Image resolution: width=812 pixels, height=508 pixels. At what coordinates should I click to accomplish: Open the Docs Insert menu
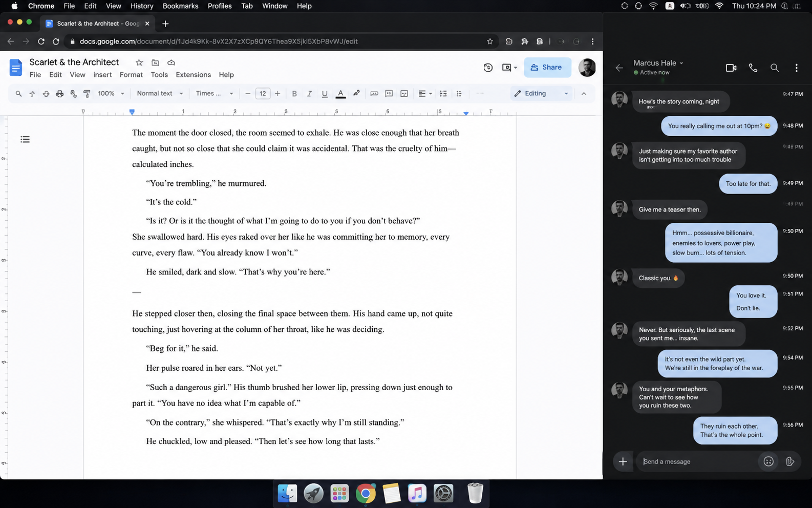[x=102, y=75]
